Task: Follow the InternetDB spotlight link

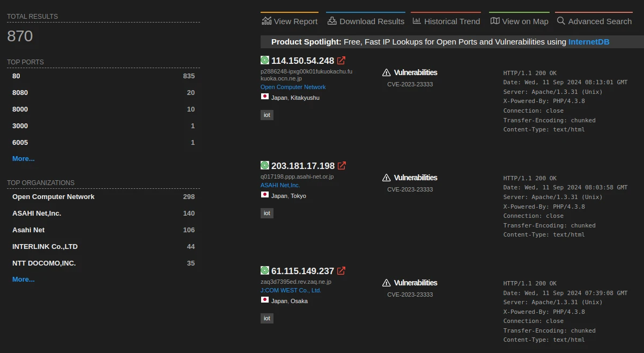Action: (x=589, y=42)
